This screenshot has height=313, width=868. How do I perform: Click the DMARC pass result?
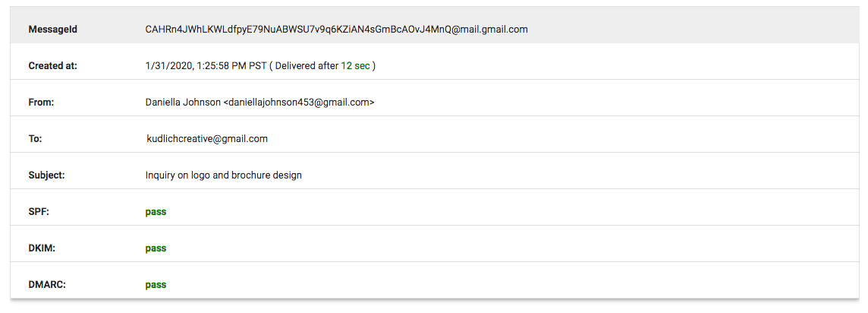click(156, 286)
